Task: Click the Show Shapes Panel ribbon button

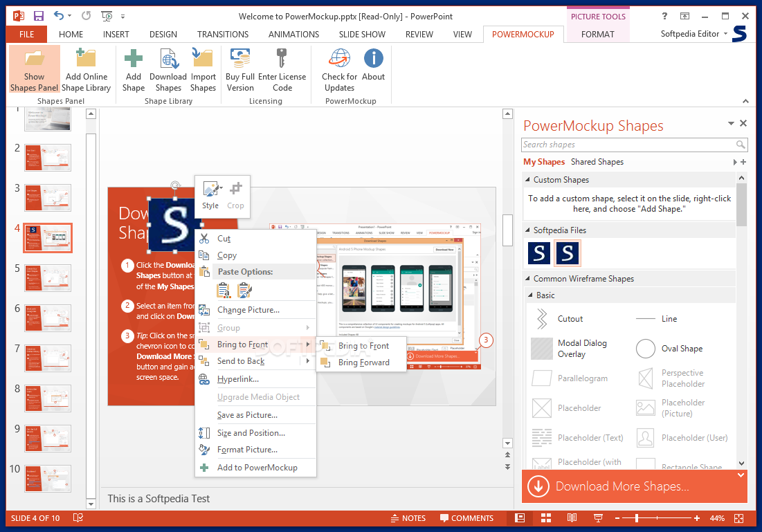Action: [x=35, y=69]
